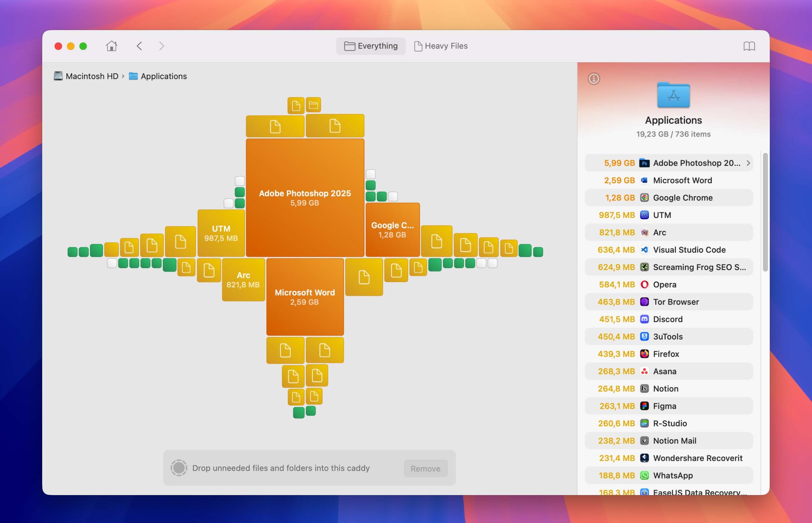The image size is (812, 523).
Task: Click the home icon in toolbar
Action: (x=111, y=46)
